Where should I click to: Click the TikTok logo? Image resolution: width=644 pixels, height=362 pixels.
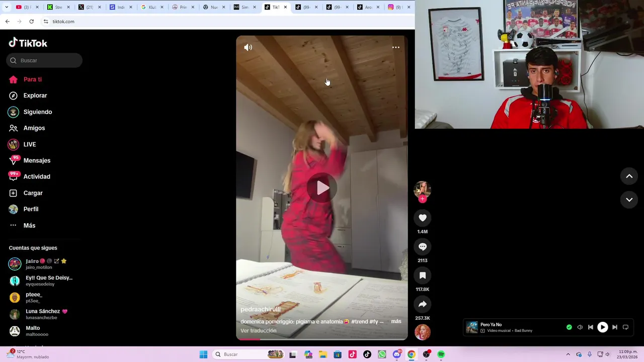(x=28, y=43)
